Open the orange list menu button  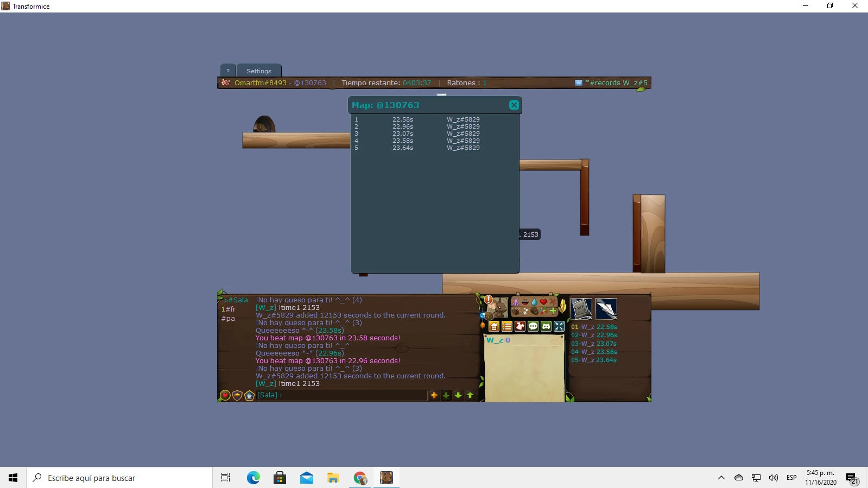tap(507, 326)
